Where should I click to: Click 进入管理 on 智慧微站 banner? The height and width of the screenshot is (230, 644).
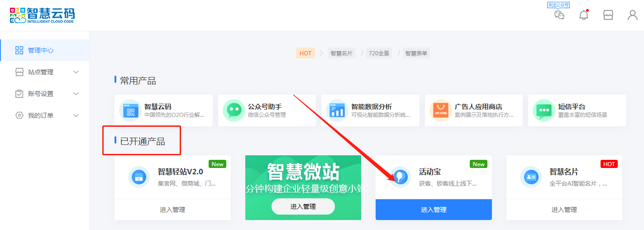tap(303, 206)
